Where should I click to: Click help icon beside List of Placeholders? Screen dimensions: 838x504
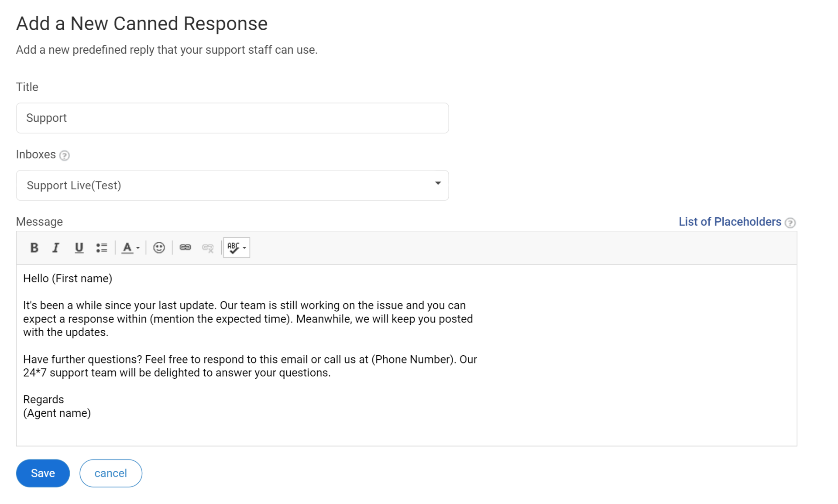790,223
